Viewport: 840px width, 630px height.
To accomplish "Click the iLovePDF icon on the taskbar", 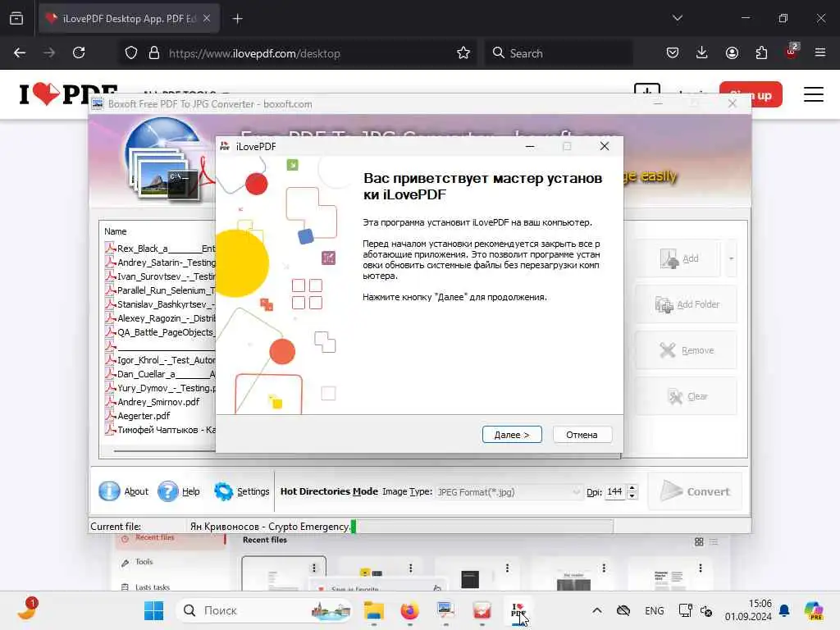I will pyautogui.click(x=518, y=610).
